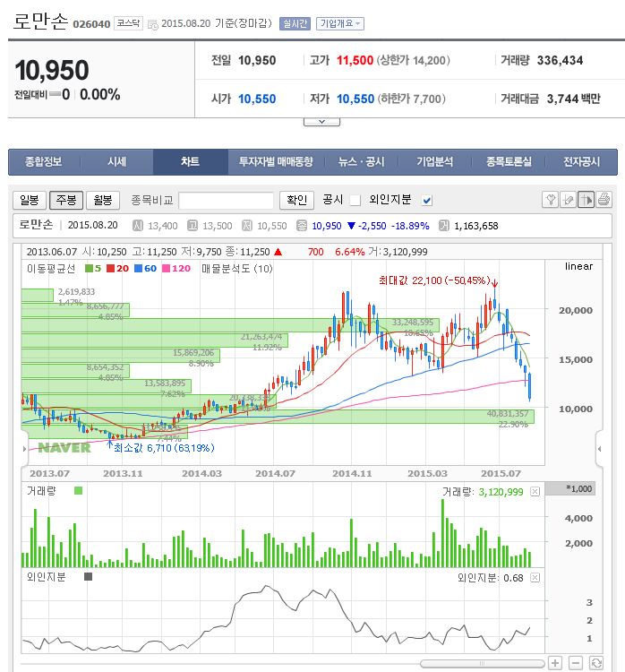Click the 종가 close price icon
The width and height of the screenshot is (625, 672).
[302, 226]
